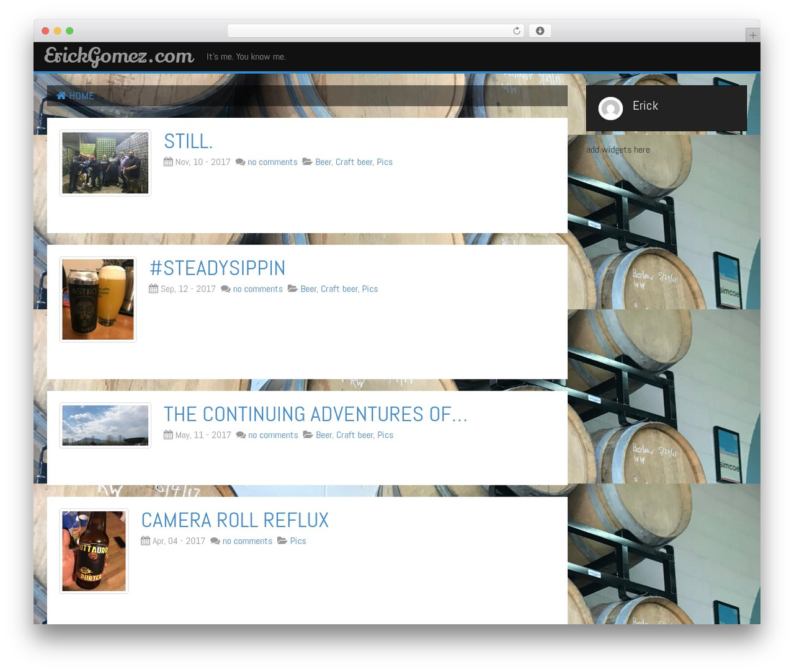Screen dimensions: 794x672
Task: Open no comments link on STILL. post
Action: [x=272, y=162]
